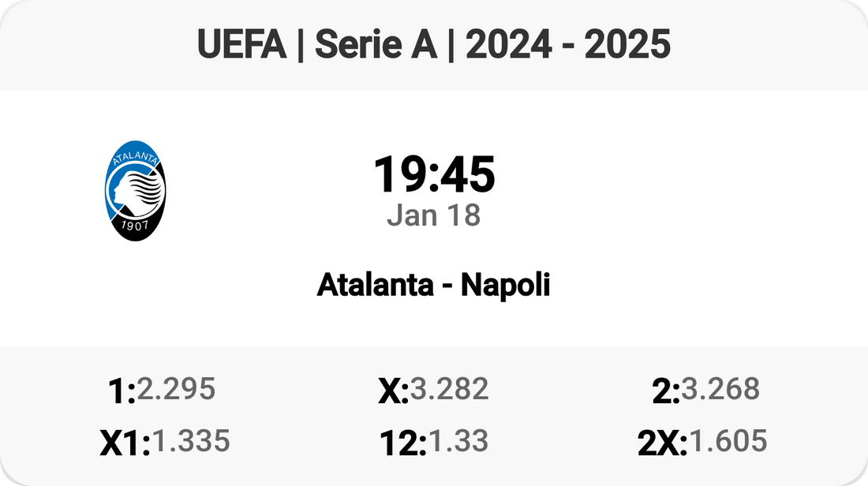
Task: Open the Atalanta - Napoli match title
Action: click(433, 285)
